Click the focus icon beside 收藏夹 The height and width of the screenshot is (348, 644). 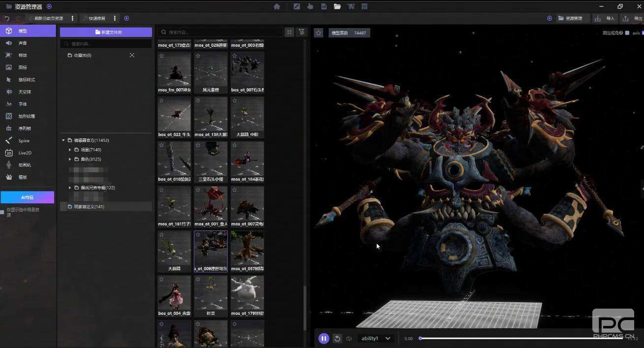click(132, 55)
